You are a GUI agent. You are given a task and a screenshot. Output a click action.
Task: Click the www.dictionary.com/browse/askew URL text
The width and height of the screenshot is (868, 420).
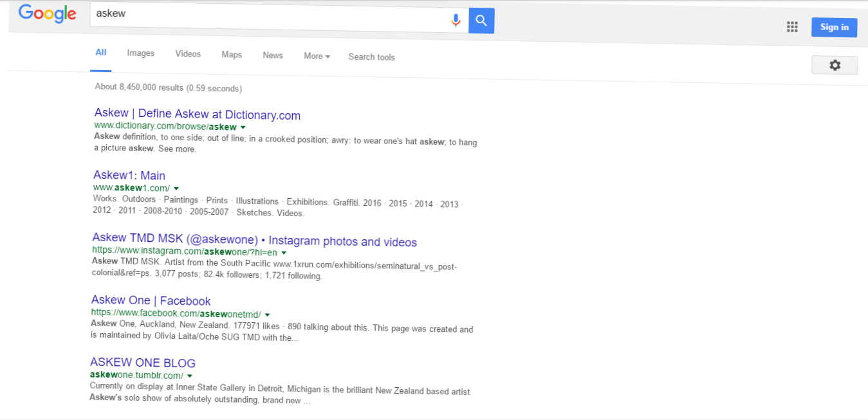(x=165, y=127)
